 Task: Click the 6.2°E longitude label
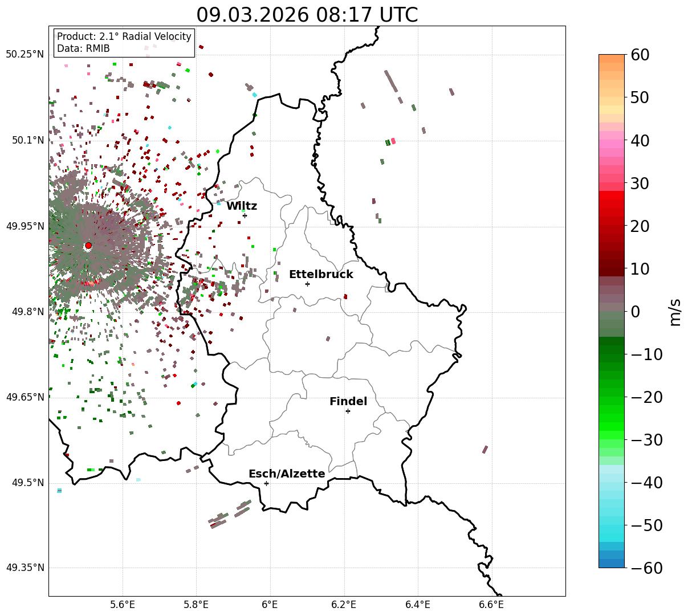(x=344, y=605)
